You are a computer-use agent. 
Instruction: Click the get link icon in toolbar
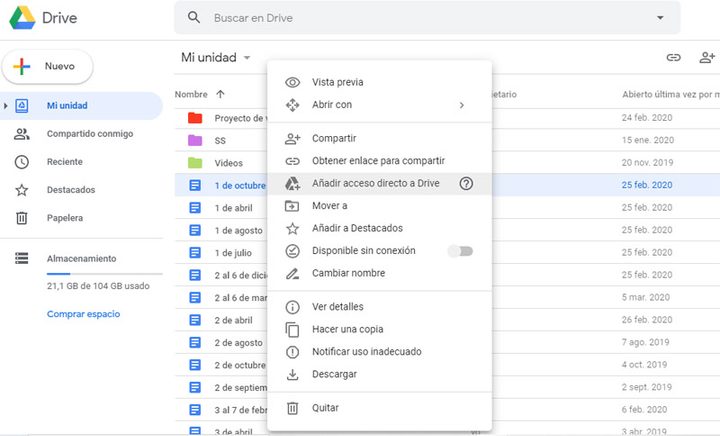click(673, 57)
